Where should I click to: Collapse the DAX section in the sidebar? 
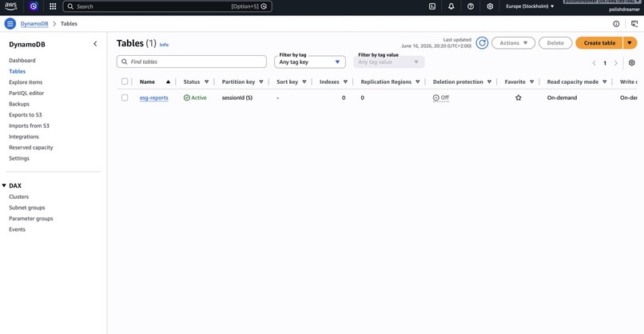(4, 185)
